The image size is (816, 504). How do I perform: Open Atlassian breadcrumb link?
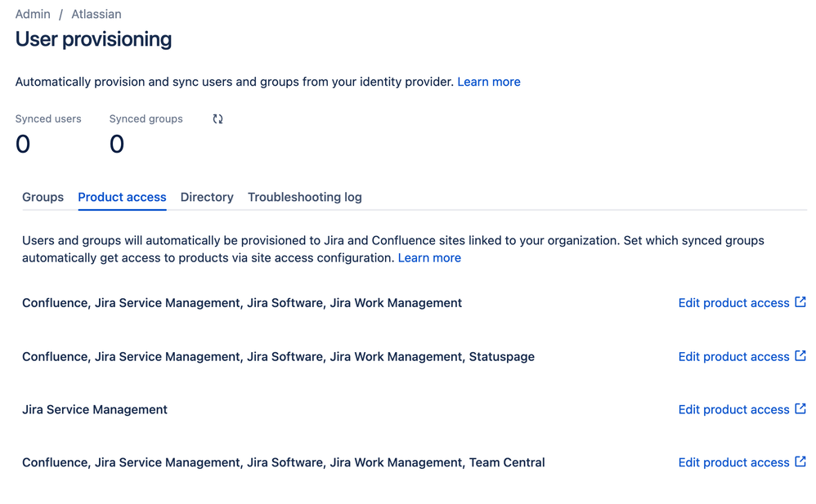click(96, 14)
